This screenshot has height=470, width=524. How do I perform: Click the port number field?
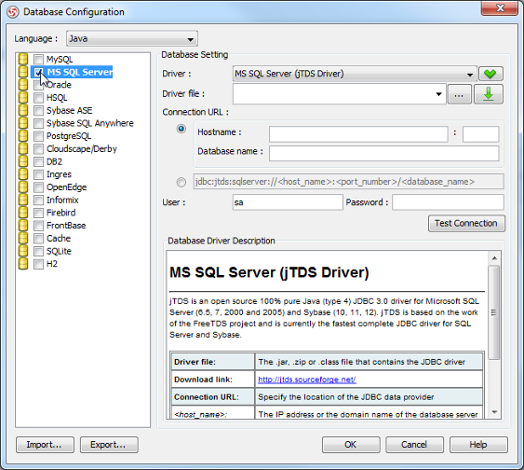tap(481, 134)
